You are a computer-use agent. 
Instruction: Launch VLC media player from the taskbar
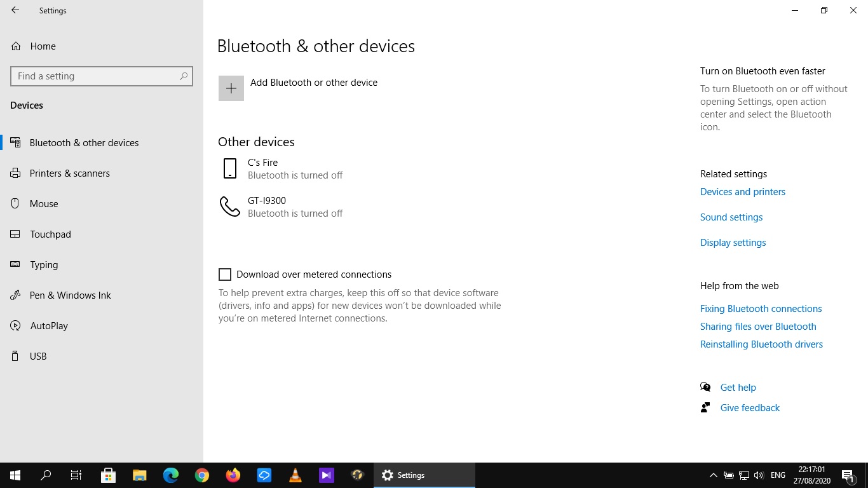(295, 475)
